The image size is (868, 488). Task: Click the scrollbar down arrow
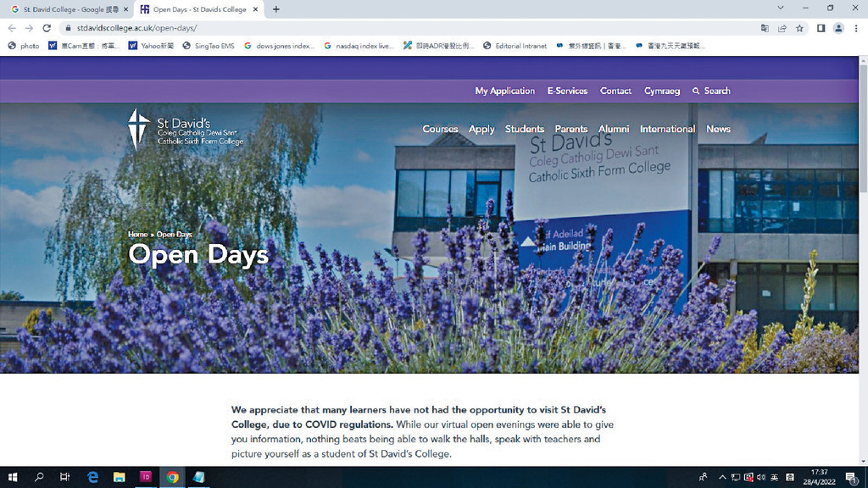863,461
